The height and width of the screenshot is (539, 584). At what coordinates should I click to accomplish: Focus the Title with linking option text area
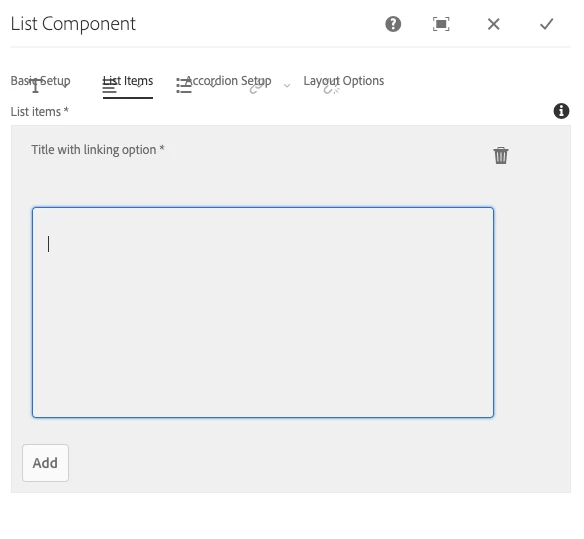click(x=263, y=313)
